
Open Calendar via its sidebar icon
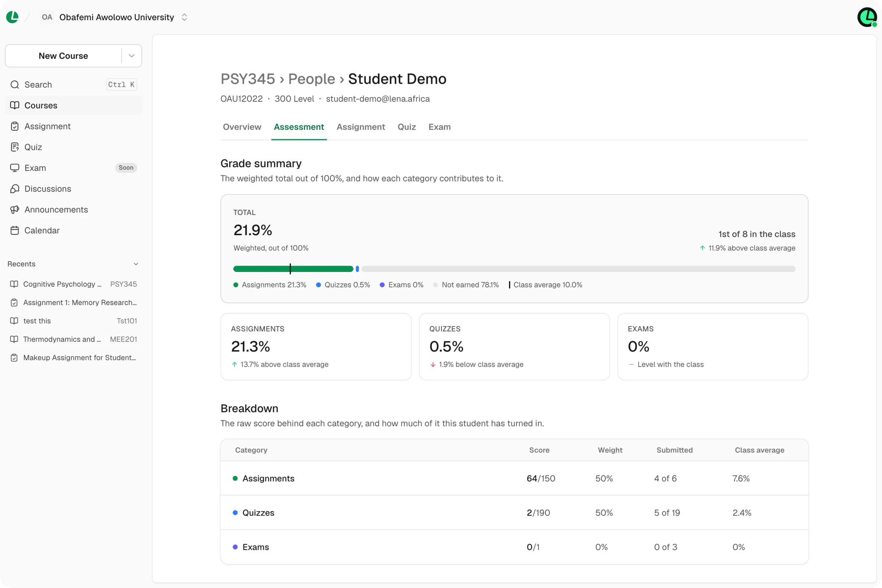click(15, 230)
